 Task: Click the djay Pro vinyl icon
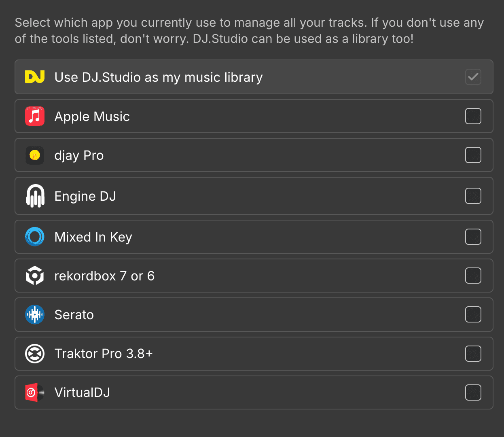(34, 155)
